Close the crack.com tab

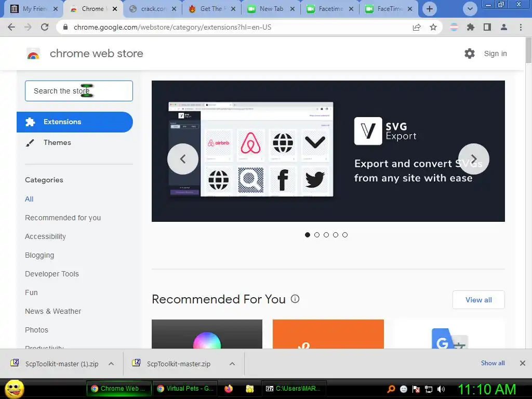point(174,9)
